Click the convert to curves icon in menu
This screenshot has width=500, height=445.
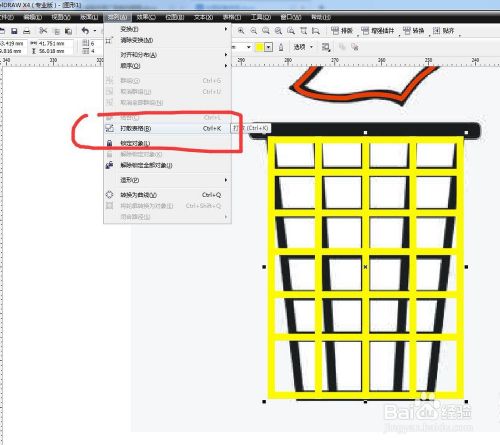point(109,195)
